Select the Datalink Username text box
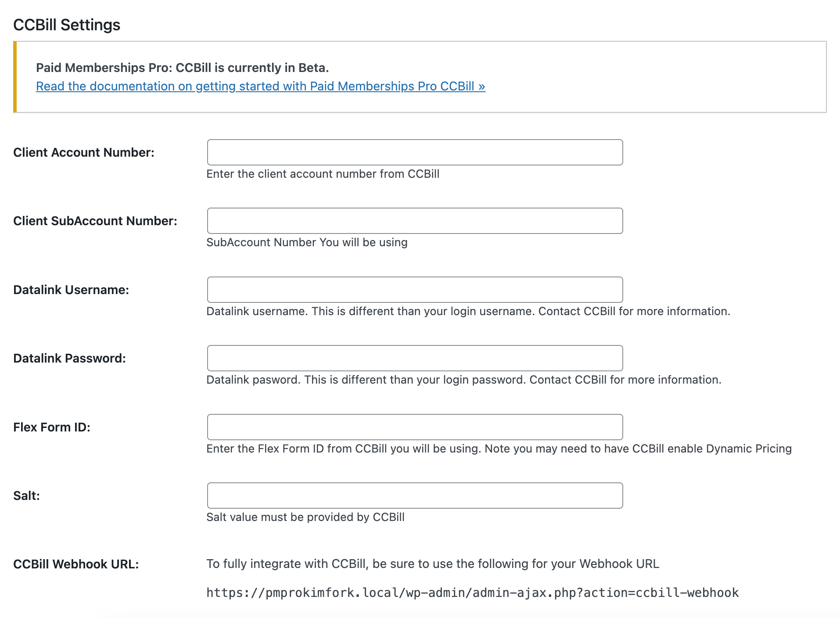 (x=415, y=290)
